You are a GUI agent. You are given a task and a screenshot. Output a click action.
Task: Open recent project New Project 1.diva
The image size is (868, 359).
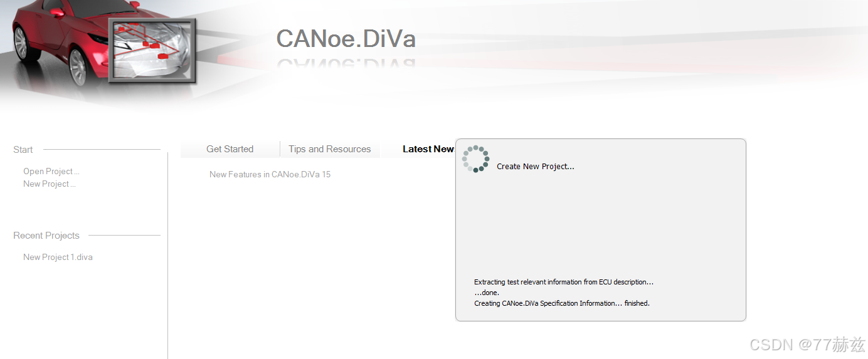tap(58, 257)
